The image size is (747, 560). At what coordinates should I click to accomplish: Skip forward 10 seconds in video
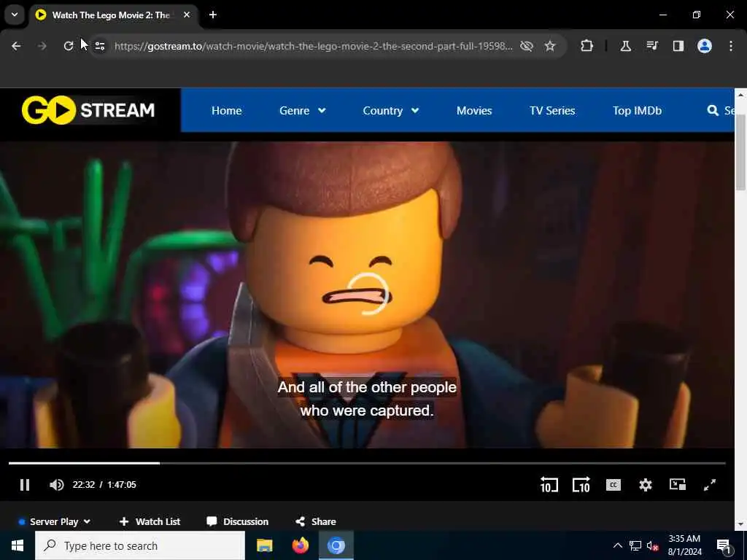[x=581, y=485]
